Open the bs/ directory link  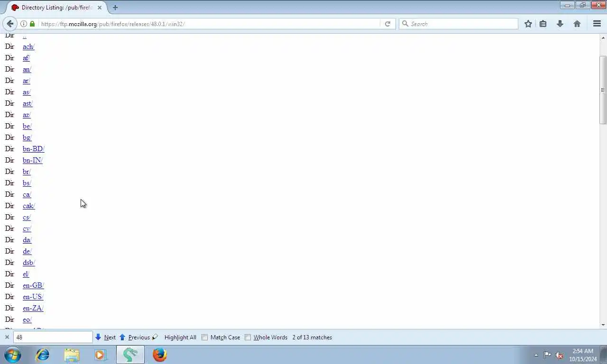(x=27, y=183)
